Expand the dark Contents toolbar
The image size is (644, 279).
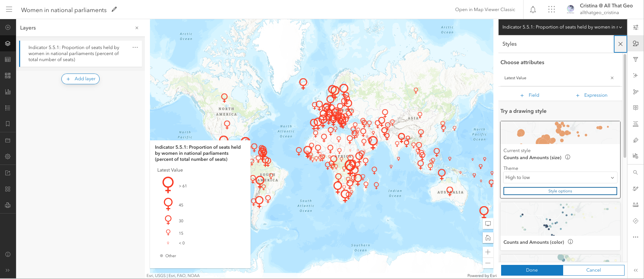coord(8,270)
